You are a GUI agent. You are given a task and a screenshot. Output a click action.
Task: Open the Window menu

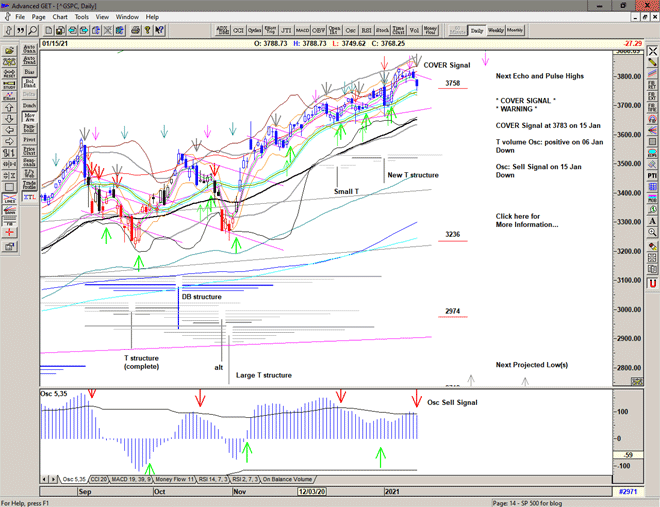point(127,17)
